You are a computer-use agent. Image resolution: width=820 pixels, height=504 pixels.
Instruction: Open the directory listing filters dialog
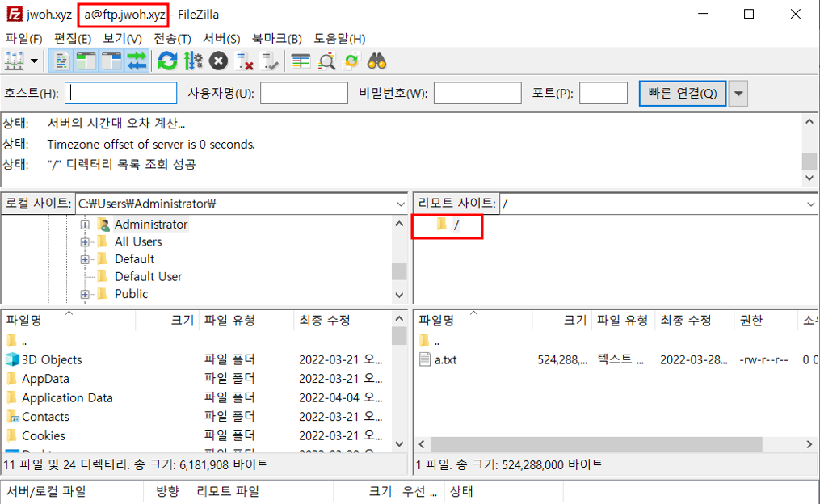(301, 61)
